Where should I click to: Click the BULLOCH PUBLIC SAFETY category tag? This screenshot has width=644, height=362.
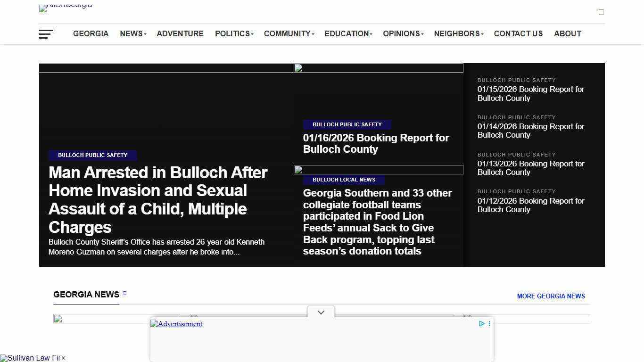92,155
